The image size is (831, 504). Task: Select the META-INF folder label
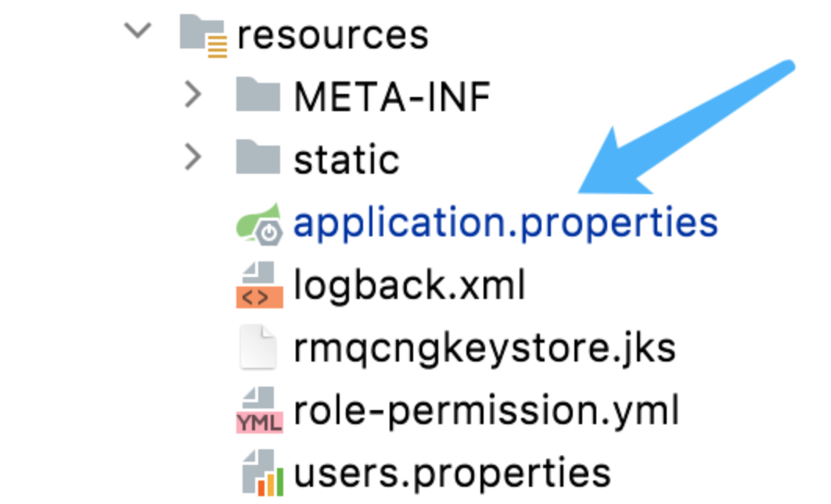[392, 97]
